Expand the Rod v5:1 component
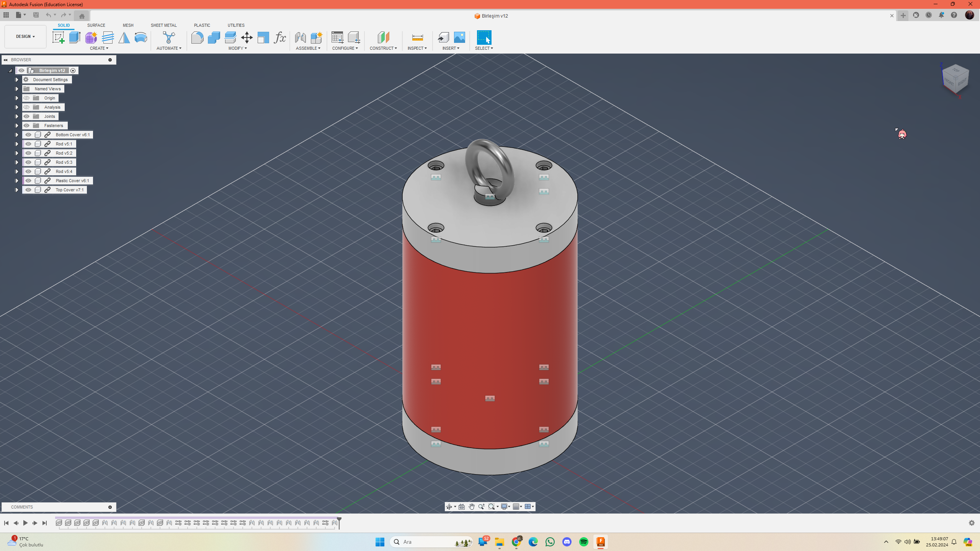 tap(17, 144)
